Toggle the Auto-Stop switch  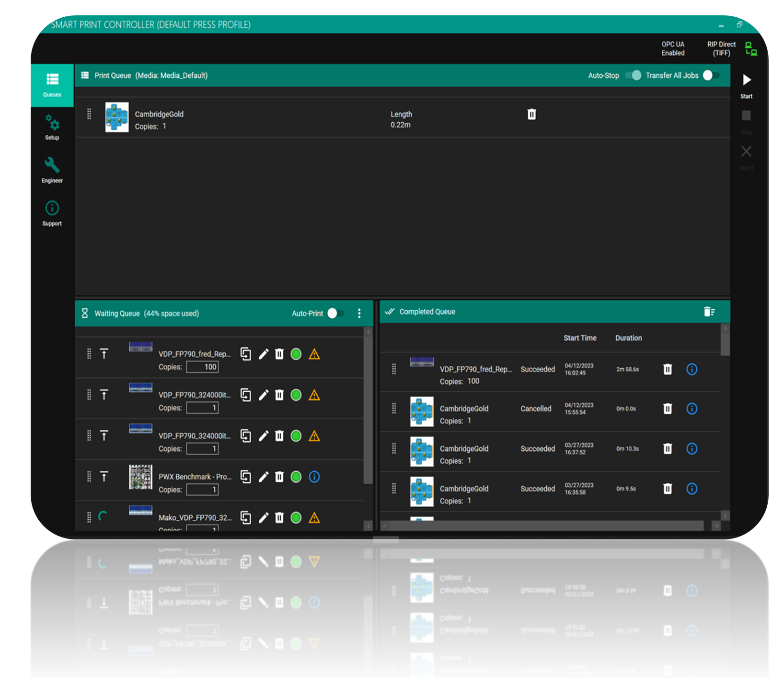pyautogui.click(x=634, y=75)
